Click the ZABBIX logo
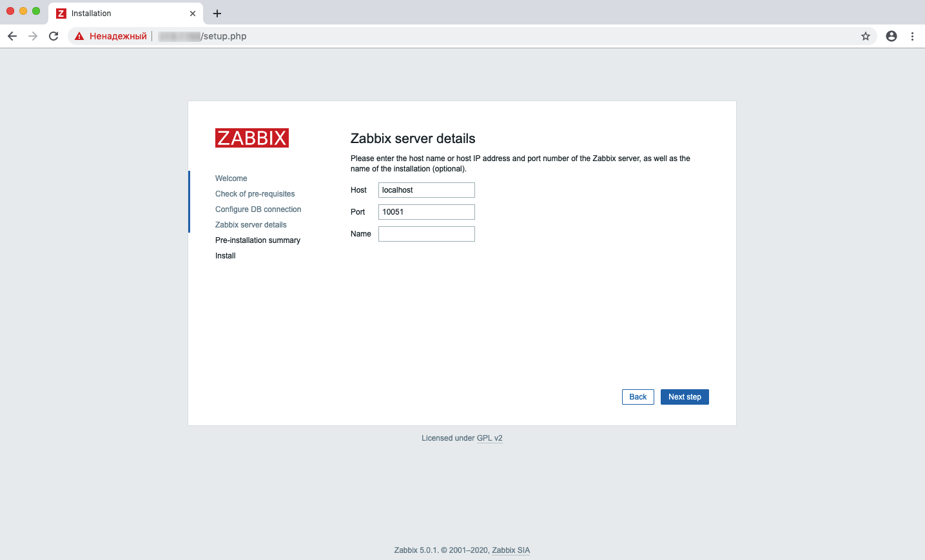 (252, 138)
